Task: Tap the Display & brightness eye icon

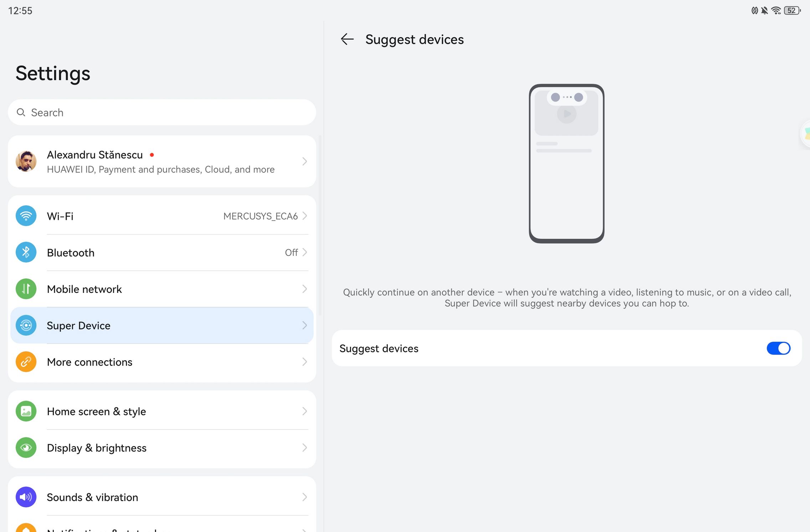Action: click(26, 448)
